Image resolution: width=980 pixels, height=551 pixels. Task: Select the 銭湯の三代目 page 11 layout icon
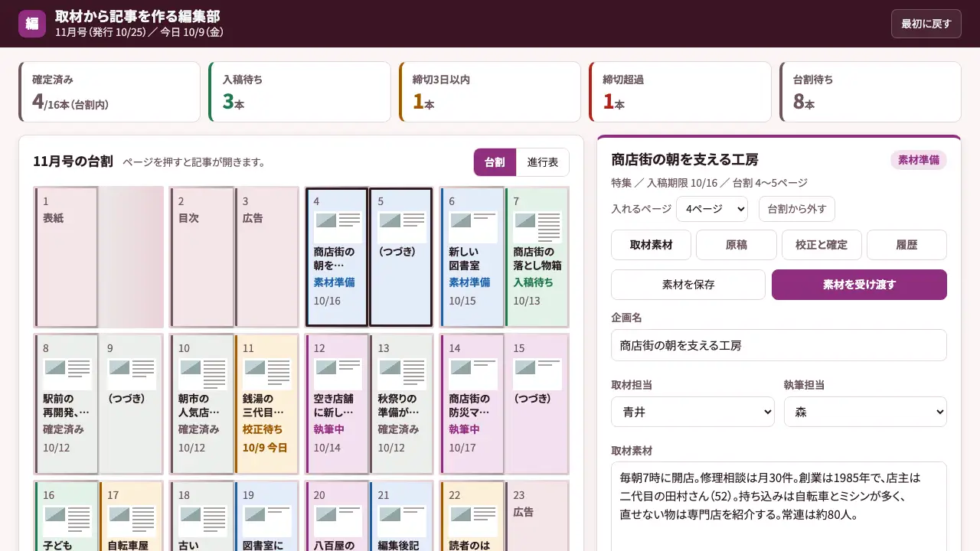[267, 374]
